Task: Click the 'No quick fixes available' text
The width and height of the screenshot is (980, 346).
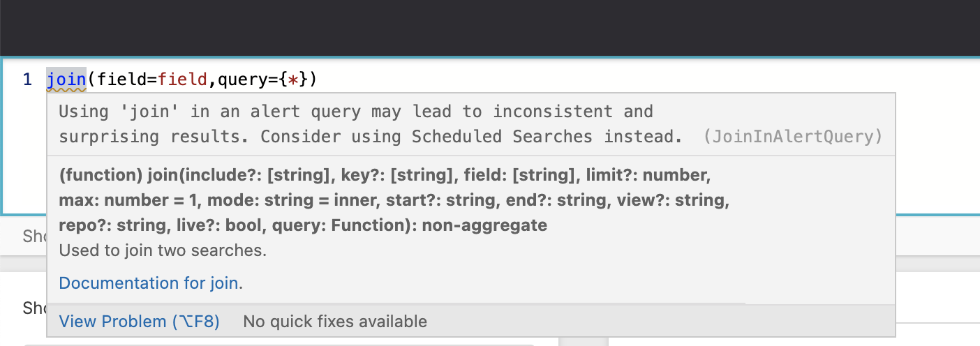Action: pyautogui.click(x=334, y=322)
